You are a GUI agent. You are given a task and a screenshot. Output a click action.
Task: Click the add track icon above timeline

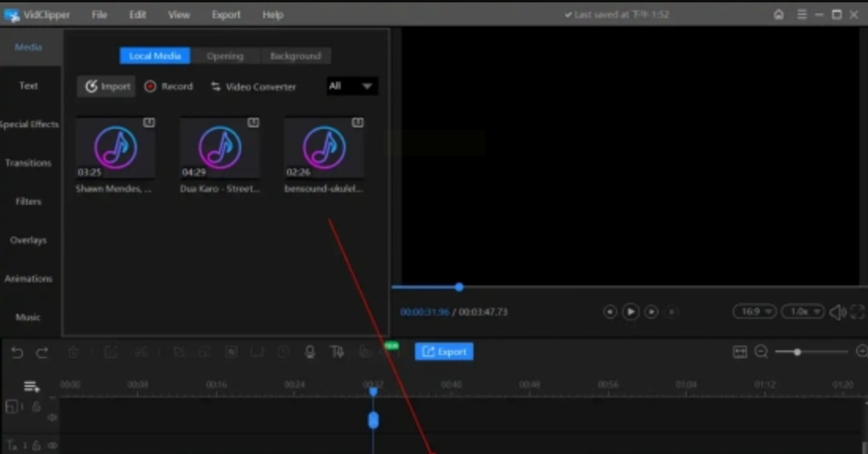(x=32, y=386)
